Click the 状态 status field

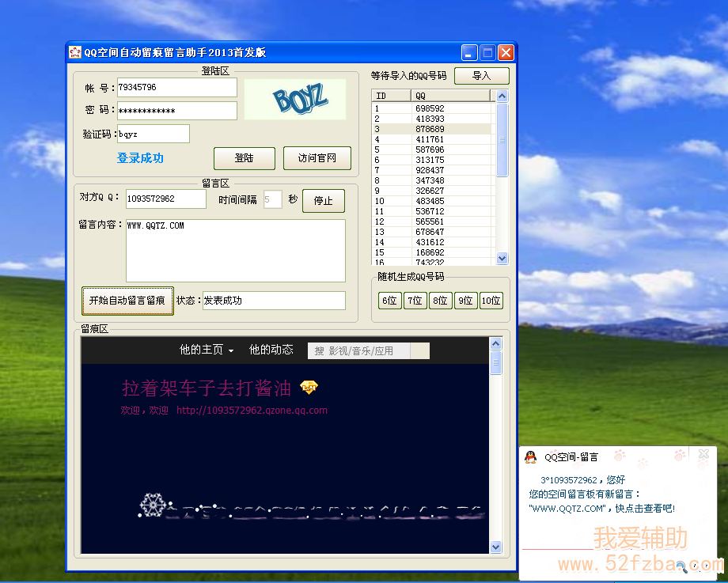point(274,301)
